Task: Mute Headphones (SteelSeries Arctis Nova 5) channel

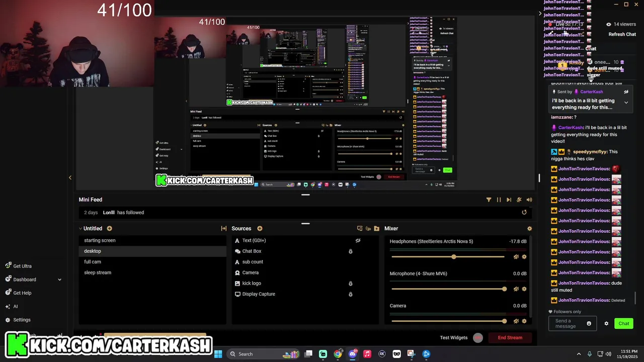Action: tap(516, 257)
